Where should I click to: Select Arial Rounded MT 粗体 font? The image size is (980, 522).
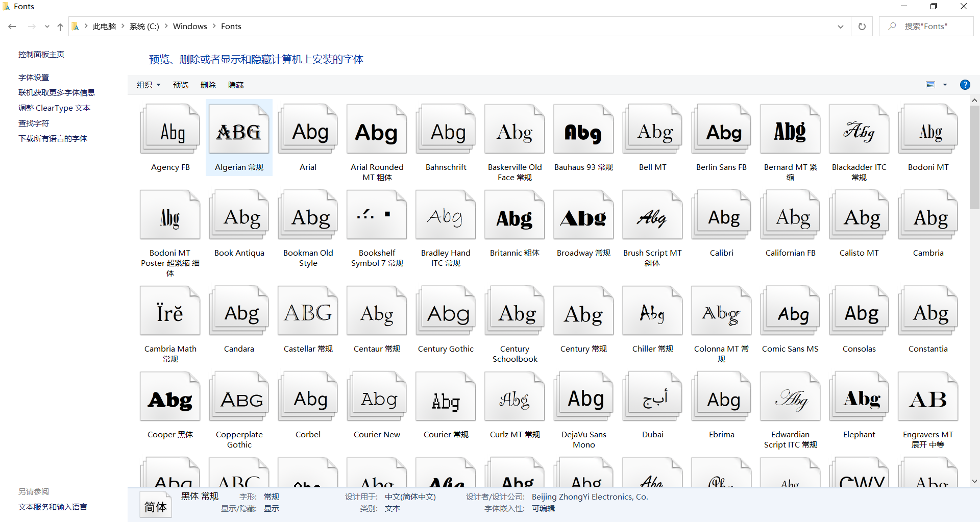[x=377, y=129]
